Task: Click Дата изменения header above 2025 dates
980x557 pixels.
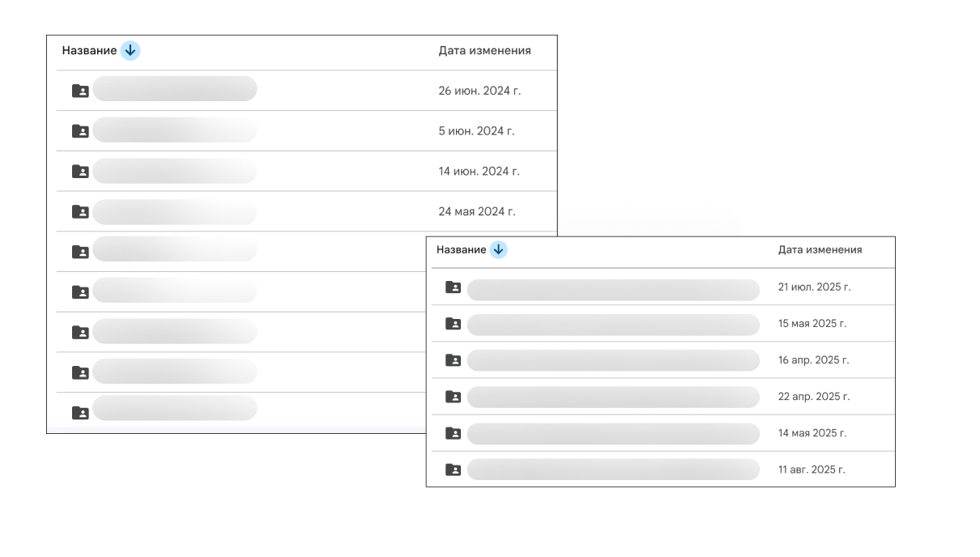Action: tap(820, 250)
